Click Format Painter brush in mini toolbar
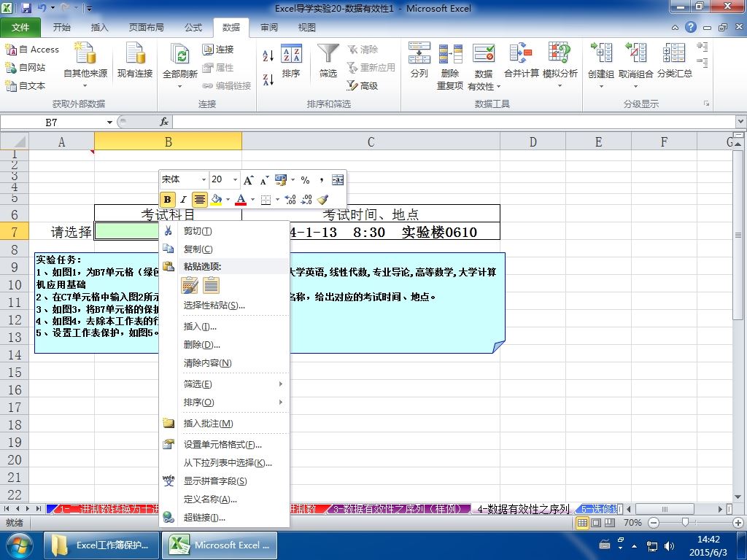Screen dimensions: 747x560 click(322, 199)
